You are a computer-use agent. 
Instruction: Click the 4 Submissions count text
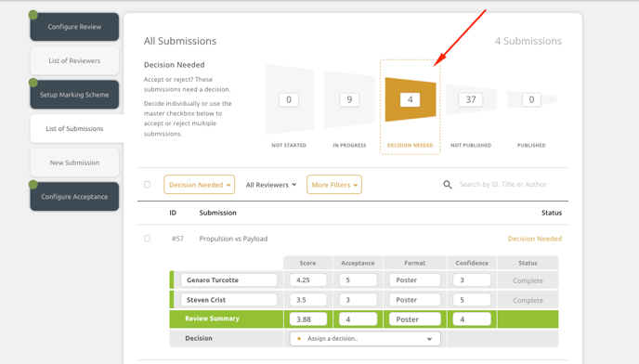point(528,41)
